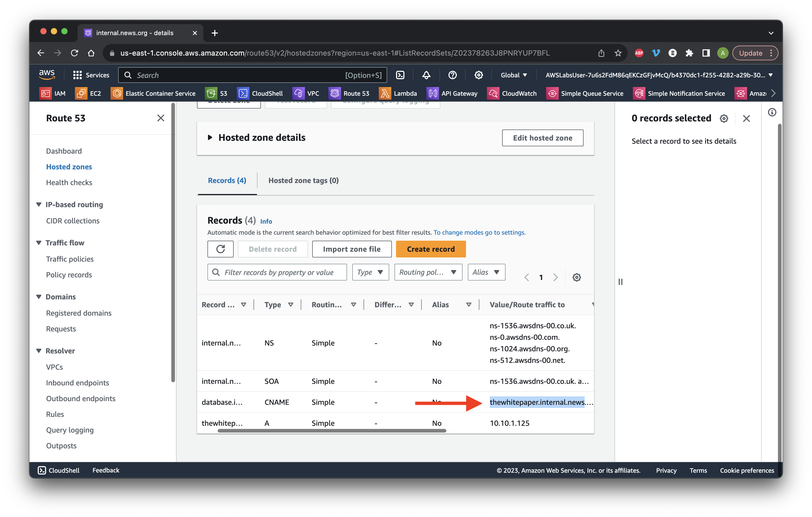Switch to Hosted zone tags tab

[304, 180]
